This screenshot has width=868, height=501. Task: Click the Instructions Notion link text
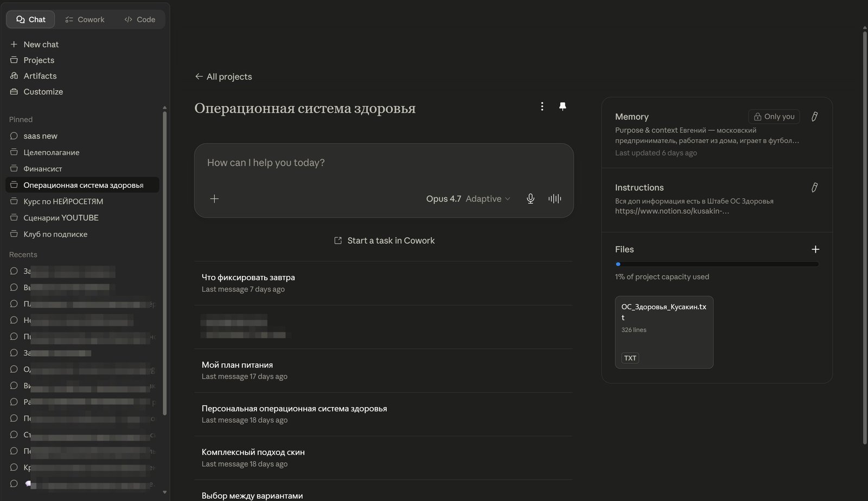click(672, 211)
